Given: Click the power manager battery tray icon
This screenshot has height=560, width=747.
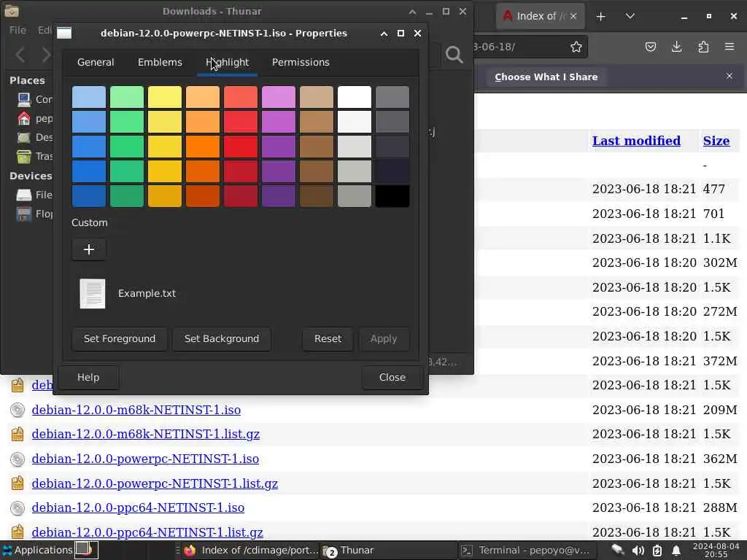Looking at the screenshot, I should pos(657,551).
